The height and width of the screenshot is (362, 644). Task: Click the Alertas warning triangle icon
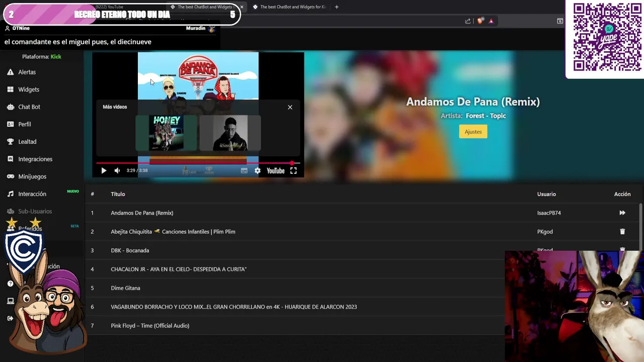(x=10, y=72)
